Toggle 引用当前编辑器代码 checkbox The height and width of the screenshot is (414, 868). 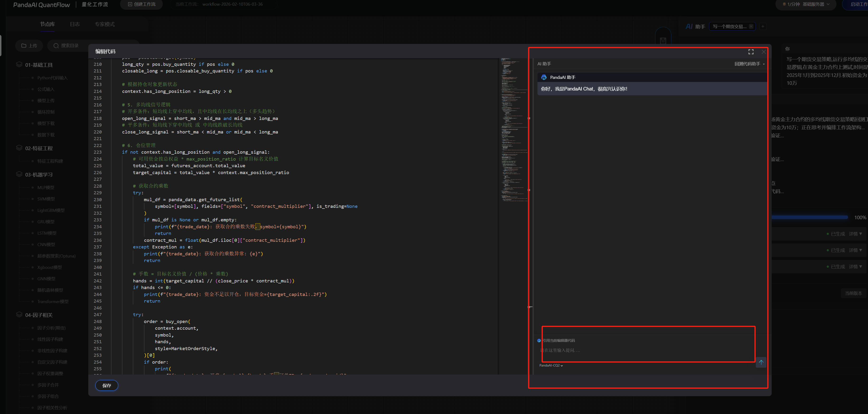[x=539, y=340]
